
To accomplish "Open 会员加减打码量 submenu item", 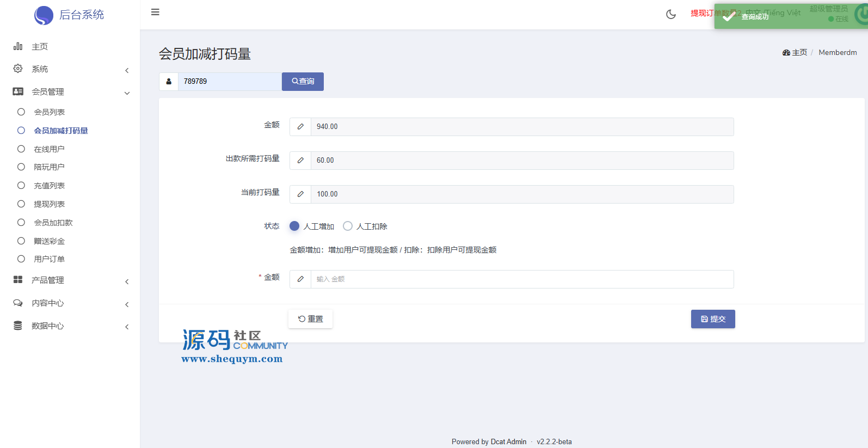I will [x=61, y=131].
